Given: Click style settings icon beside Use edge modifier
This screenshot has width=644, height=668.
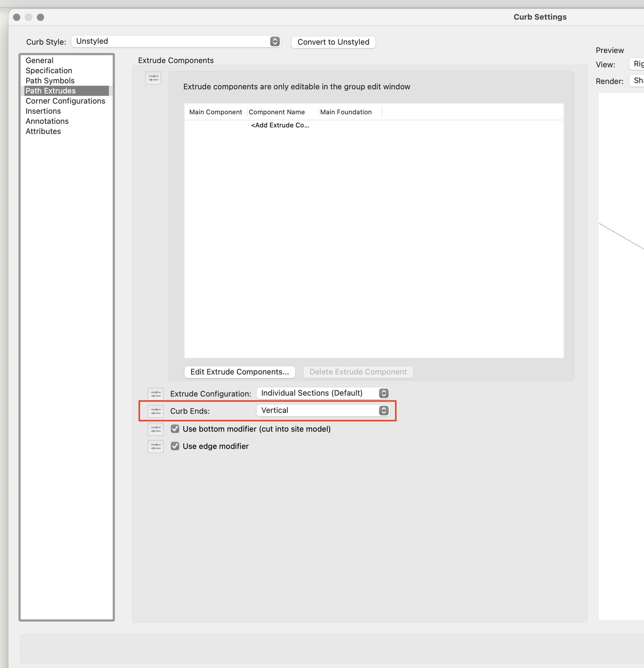Looking at the screenshot, I should (x=155, y=447).
